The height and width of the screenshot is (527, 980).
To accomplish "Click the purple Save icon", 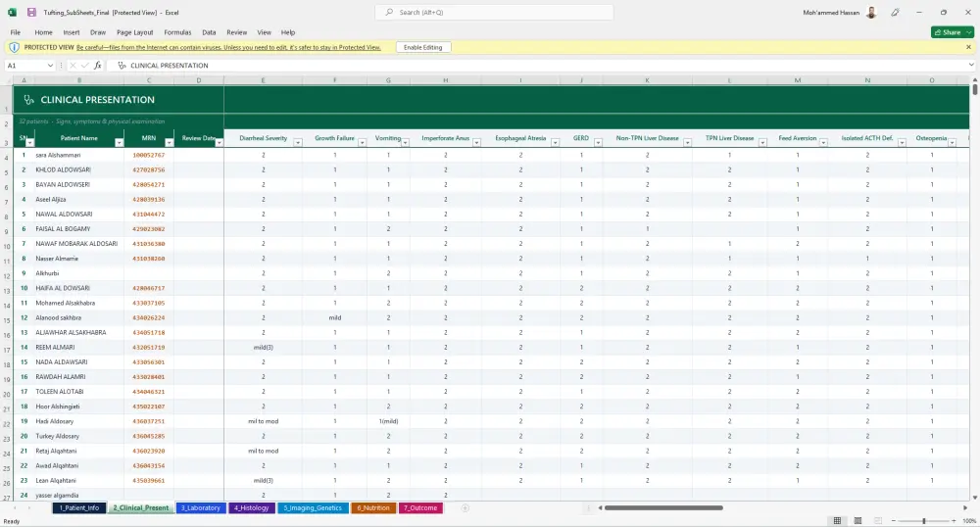I will [31, 13].
